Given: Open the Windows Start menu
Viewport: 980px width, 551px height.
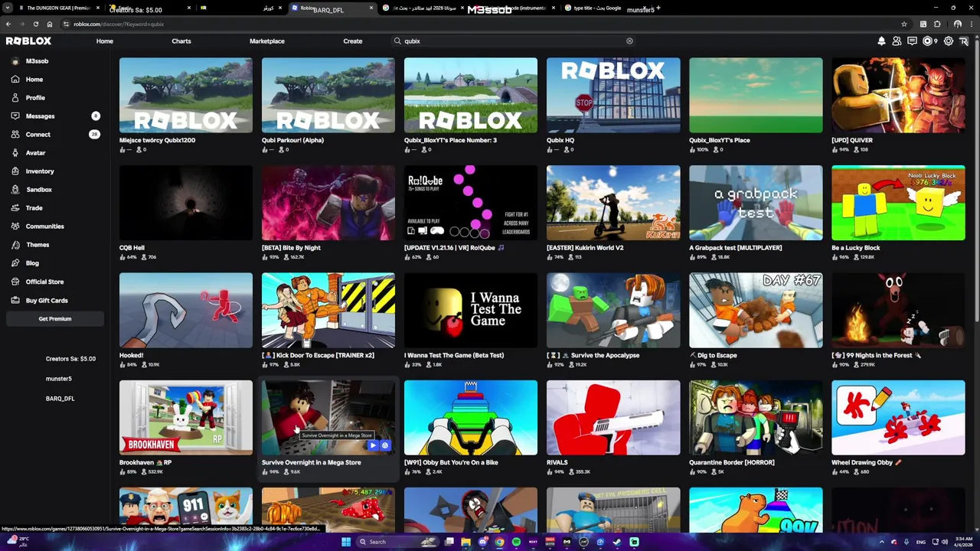Looking at the screenshot, I should click(x=346, y=542).
